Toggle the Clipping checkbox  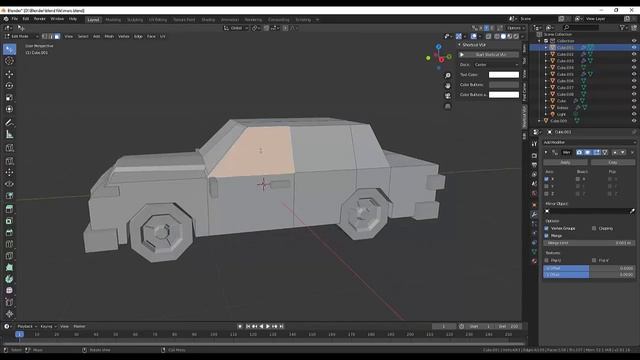point(594,228)
